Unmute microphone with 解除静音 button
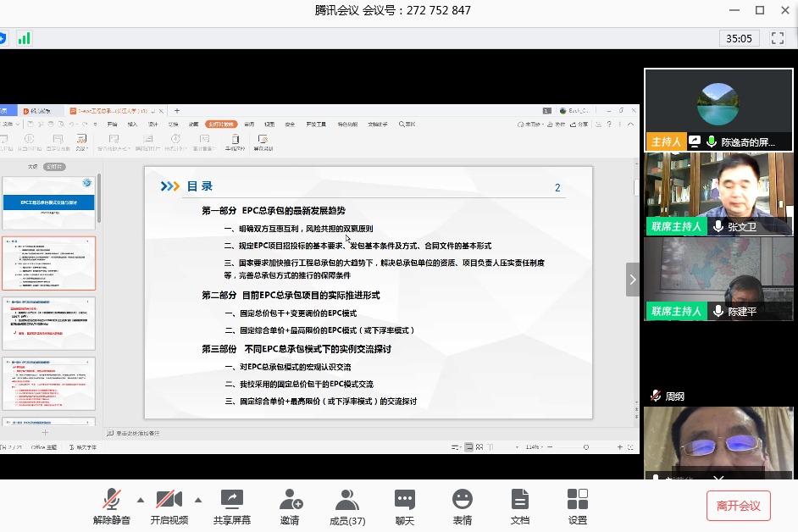Viewport: 798px width, 532px height. coord(112,506)
